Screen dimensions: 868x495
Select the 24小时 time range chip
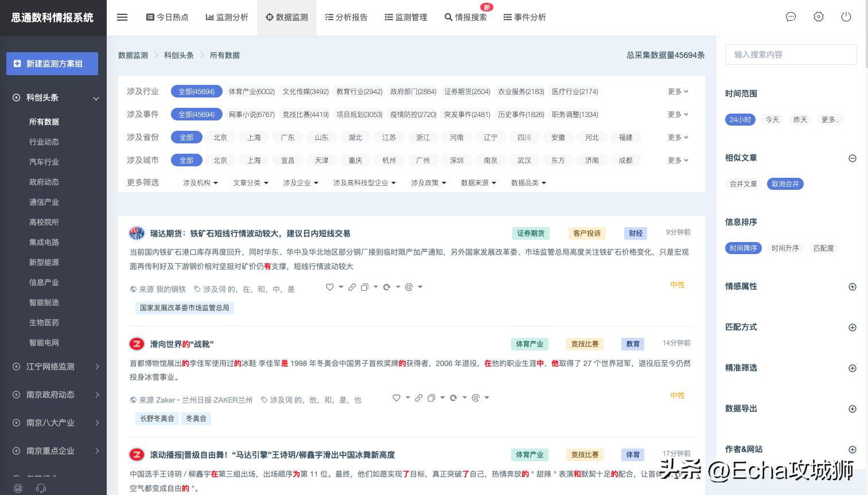(x=740, y=119)
